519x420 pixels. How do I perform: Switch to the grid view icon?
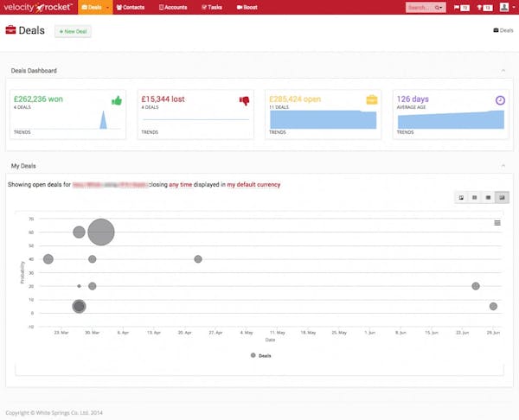point(475,197)
